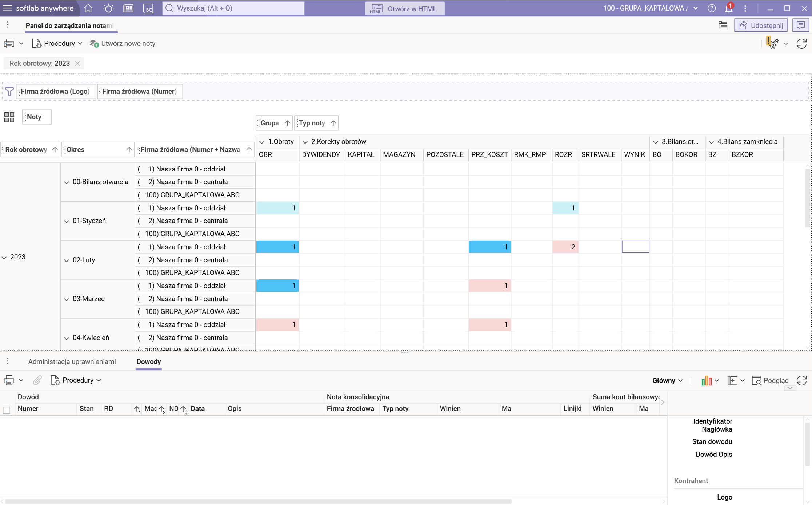The width and height of the screenshot is (812, 505).
Task: Click the pivot grid layout icon near Noty
Action: click(9, 117)
